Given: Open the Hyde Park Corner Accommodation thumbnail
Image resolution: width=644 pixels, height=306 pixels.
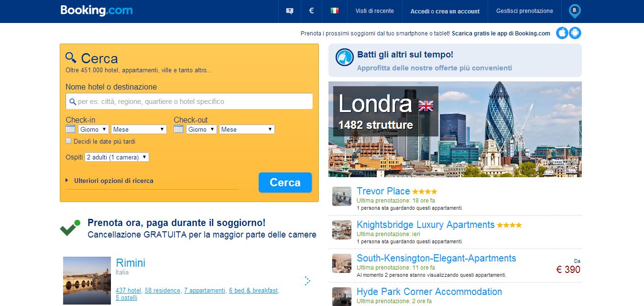Looking at the screenshot, I should (x=342, y=296).
